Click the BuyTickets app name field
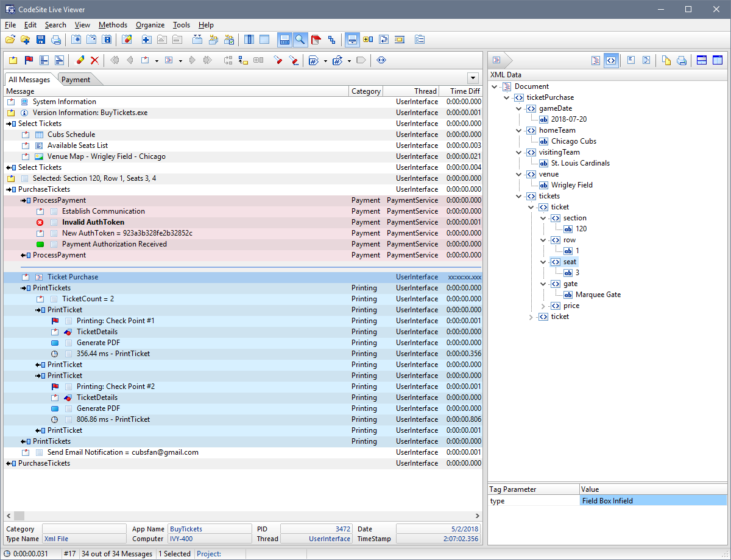The image size is (731, 560). point(210,528)
